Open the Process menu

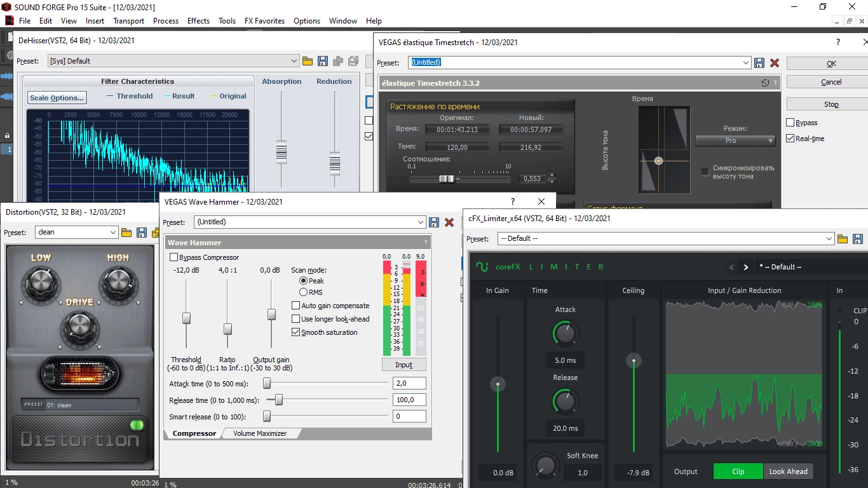tap(166, 21)
